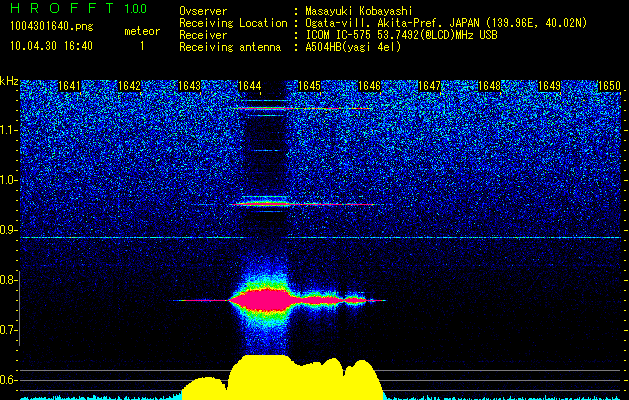Viewport: 629px width, 400px height.
Task: Click the 0.8 kHz frequency label
Action: point(8,280)
